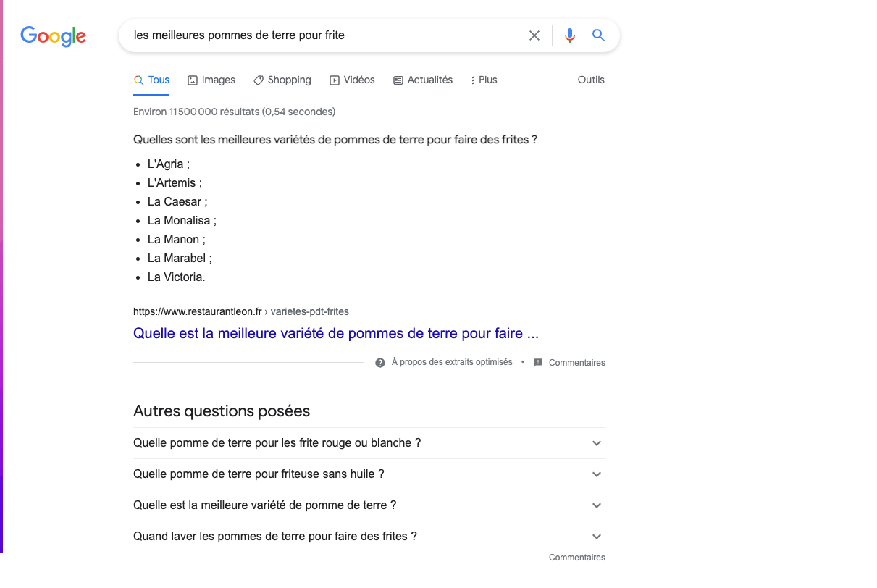Click Commentaires link below Autres questions posées

[577, 558]
